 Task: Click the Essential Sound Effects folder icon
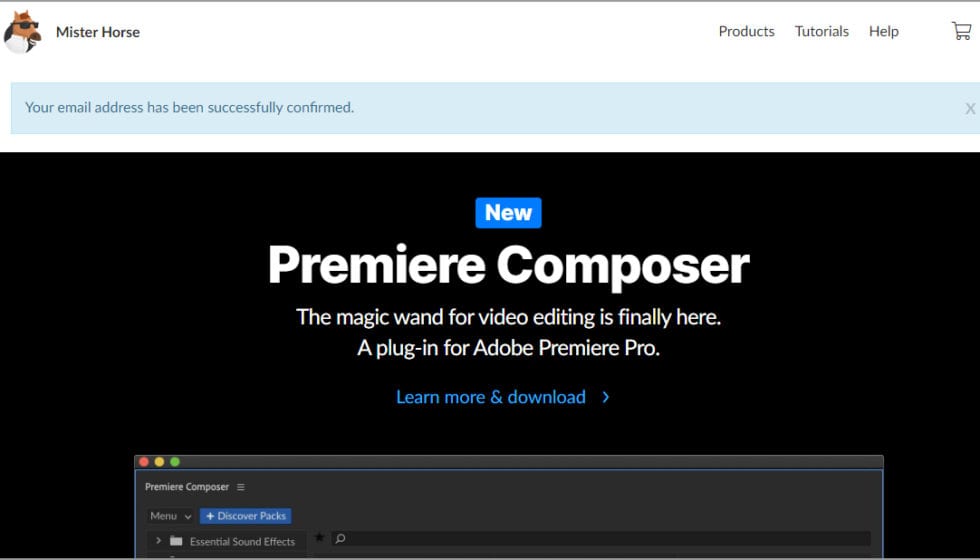tap(176, 541)
